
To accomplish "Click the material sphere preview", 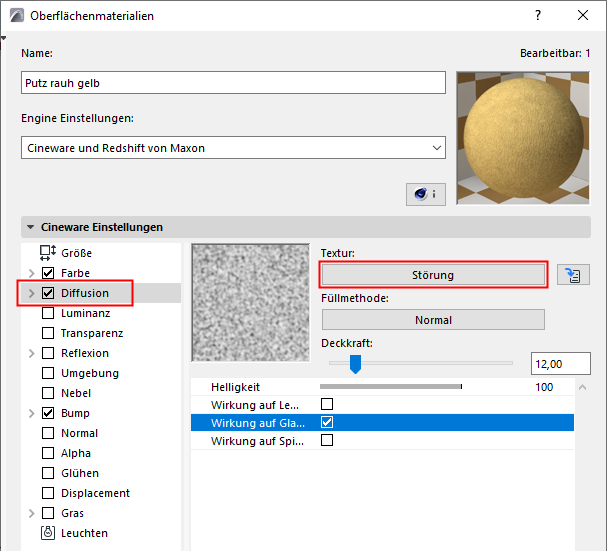I will tap(523, 138).
